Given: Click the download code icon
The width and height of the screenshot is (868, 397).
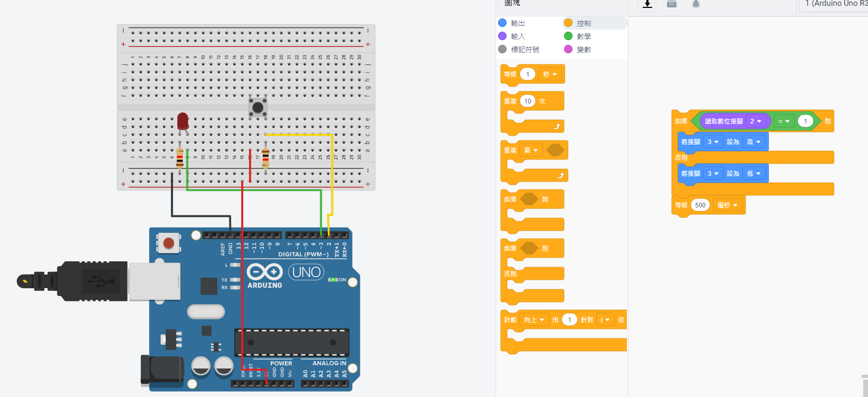Looking at the screenshot, I should (647, 4).
